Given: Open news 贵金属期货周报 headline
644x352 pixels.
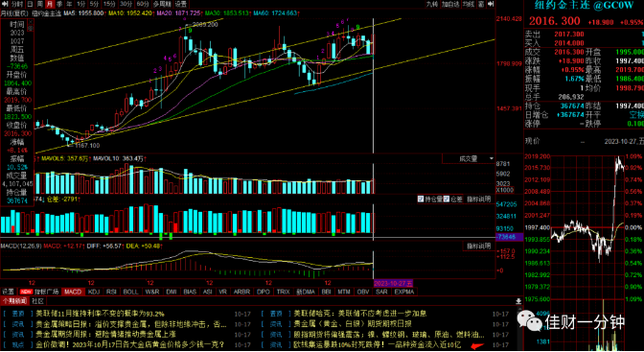Looking at the screenshot, I should 105,335.
